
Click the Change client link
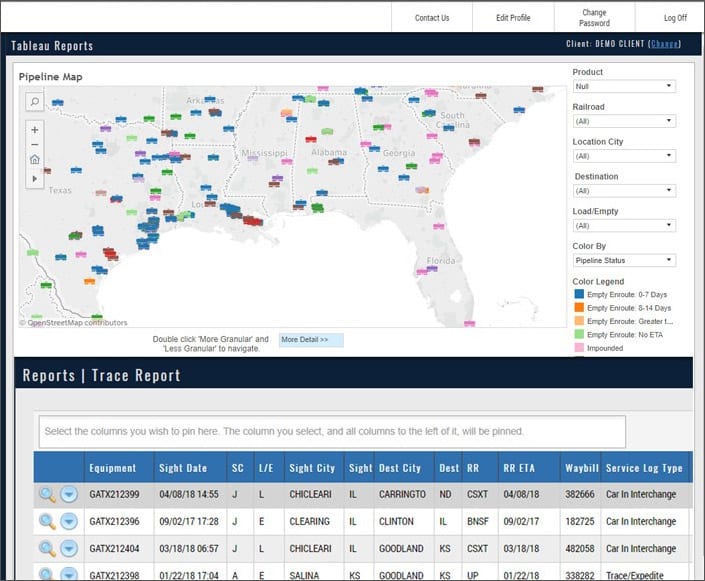(x=665, y=45)
